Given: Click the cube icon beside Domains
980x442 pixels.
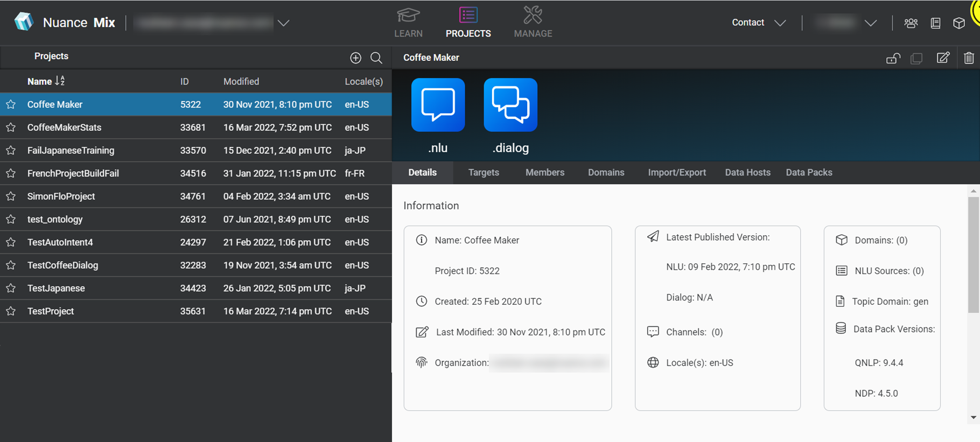Looking at the screenshot, I should (x=842, y=240).
